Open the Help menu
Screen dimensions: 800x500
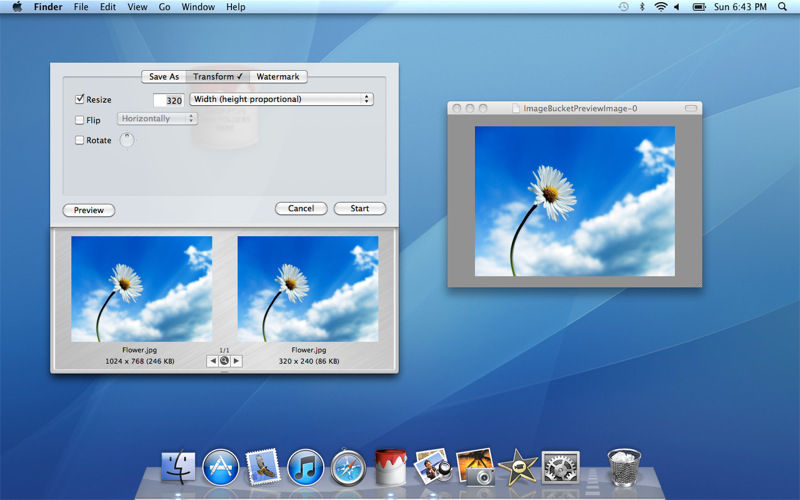236,7
